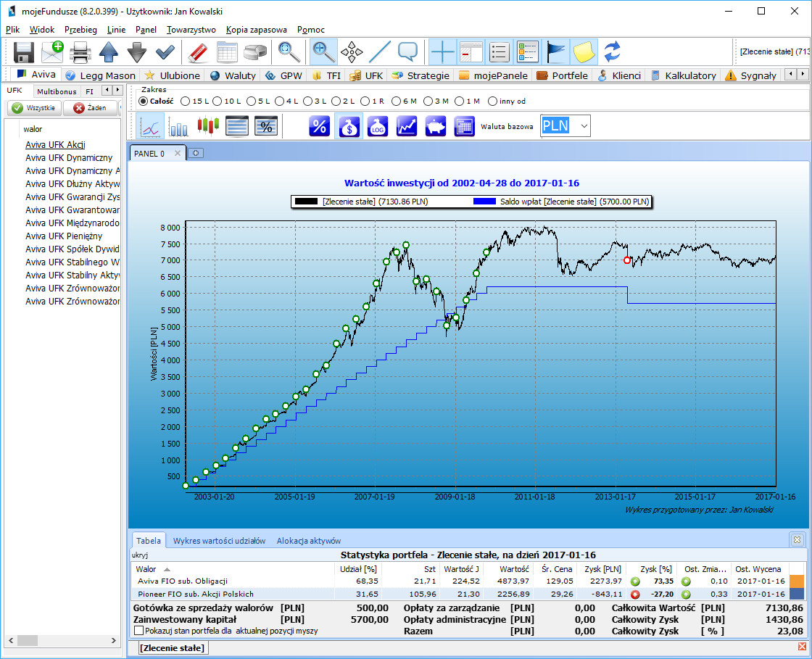Click the piggy bank icon
Screen dimensions: 812x659
(435, 126)
